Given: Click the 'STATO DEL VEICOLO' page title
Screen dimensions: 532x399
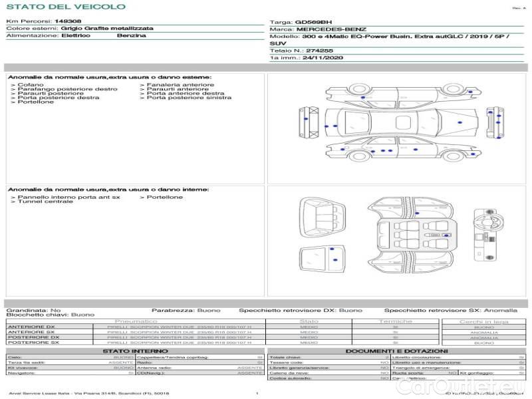Looking at the screenshot, I should click(66, 7).
